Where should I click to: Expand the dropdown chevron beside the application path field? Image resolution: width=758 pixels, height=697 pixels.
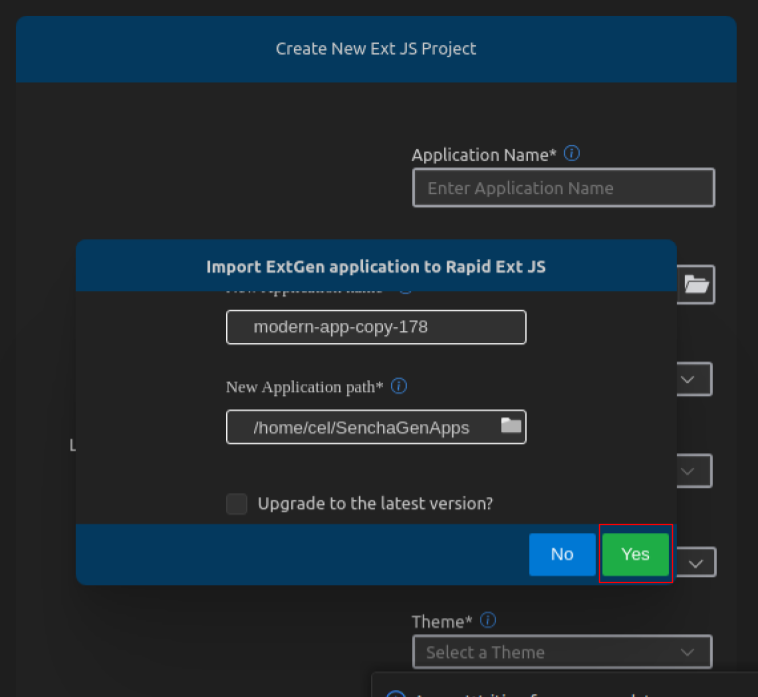click(x=689, y=470)
